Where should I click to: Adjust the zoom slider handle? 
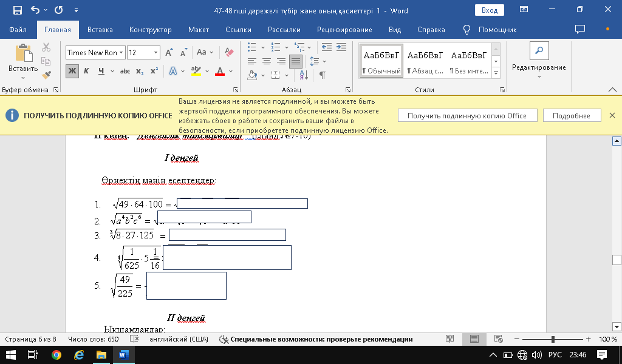click(x=553, y=339)
